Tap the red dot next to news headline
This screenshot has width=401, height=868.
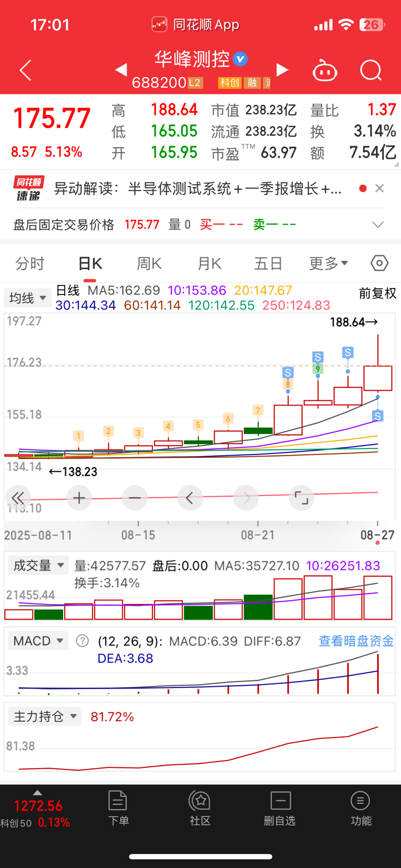point(362,188)
